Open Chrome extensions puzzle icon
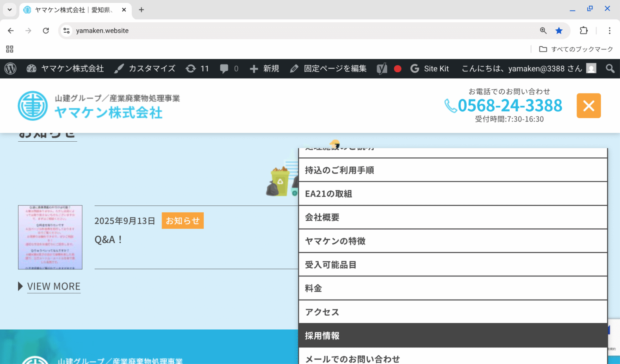Image resolution: width=620 pixels, height=364 pixels. coord(584,31)
